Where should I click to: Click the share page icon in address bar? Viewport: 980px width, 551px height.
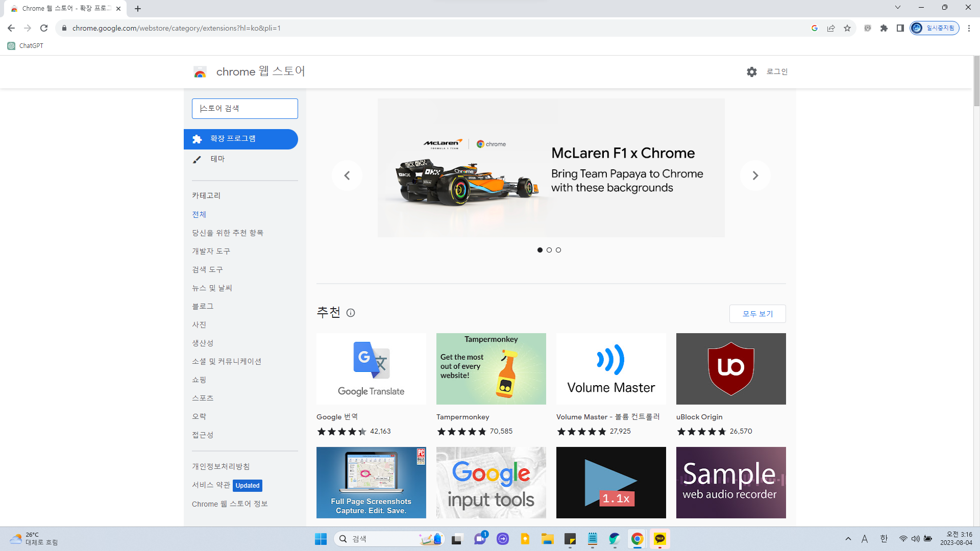[831, 28]
